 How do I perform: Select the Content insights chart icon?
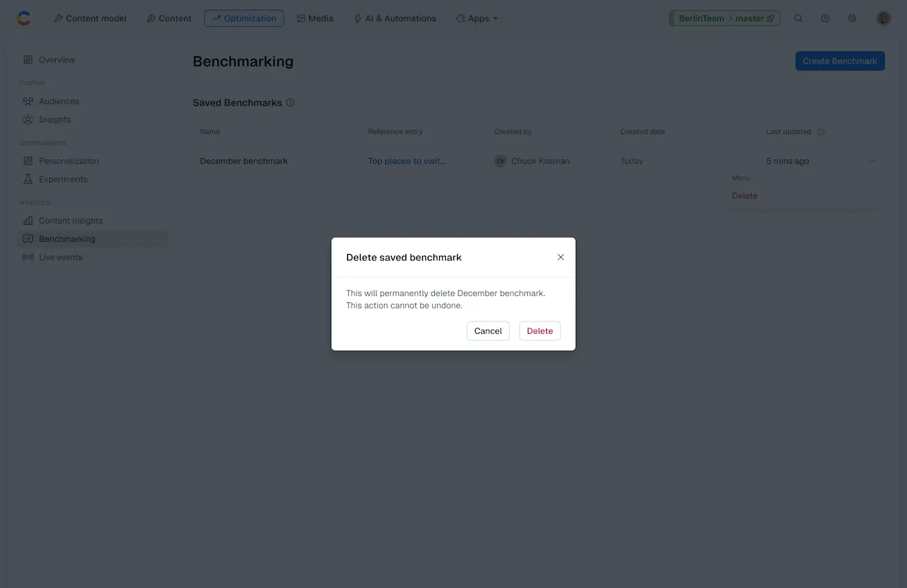27,220
